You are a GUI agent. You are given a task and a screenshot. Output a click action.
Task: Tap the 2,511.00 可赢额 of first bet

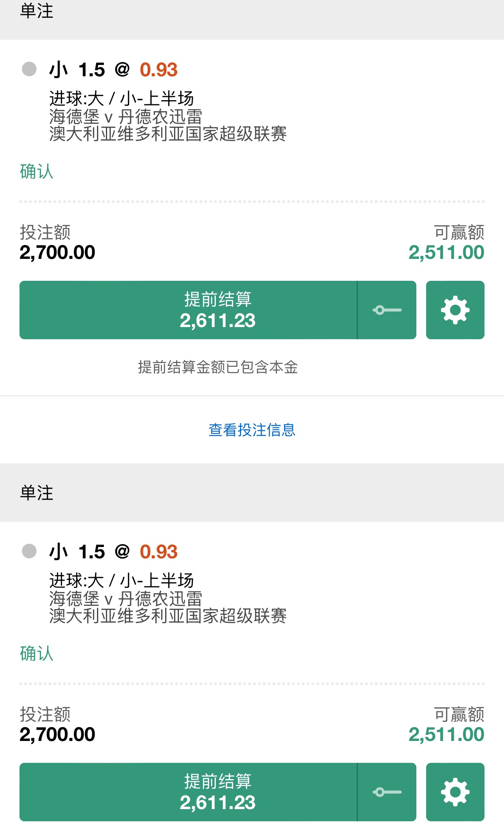446,252
